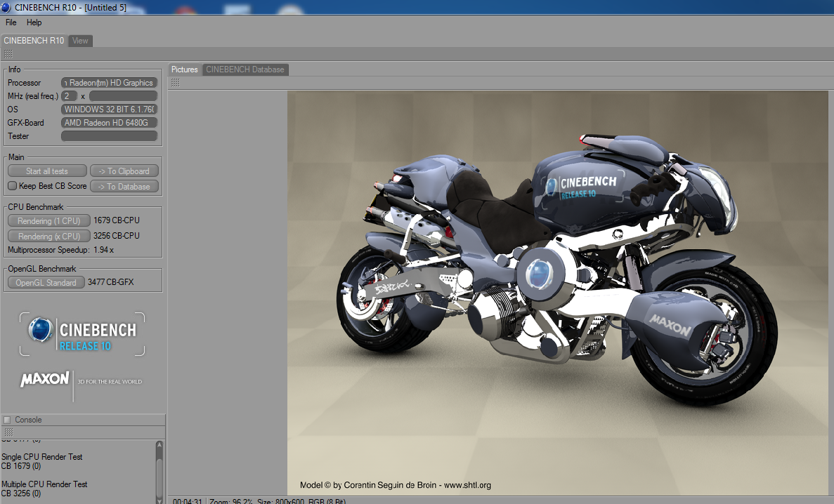Click CB 1679 (0) console line
Image resolution: width=834 pixels, height=504 pixels.
click(x=21, y=465)
